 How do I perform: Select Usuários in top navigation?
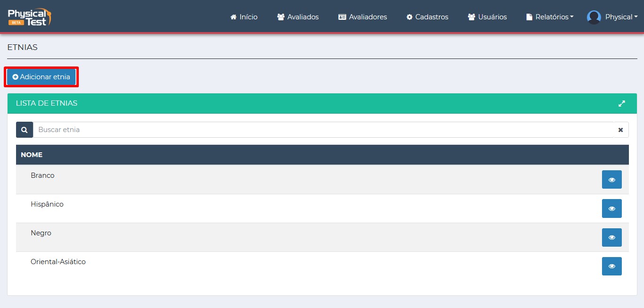(487, 17)
